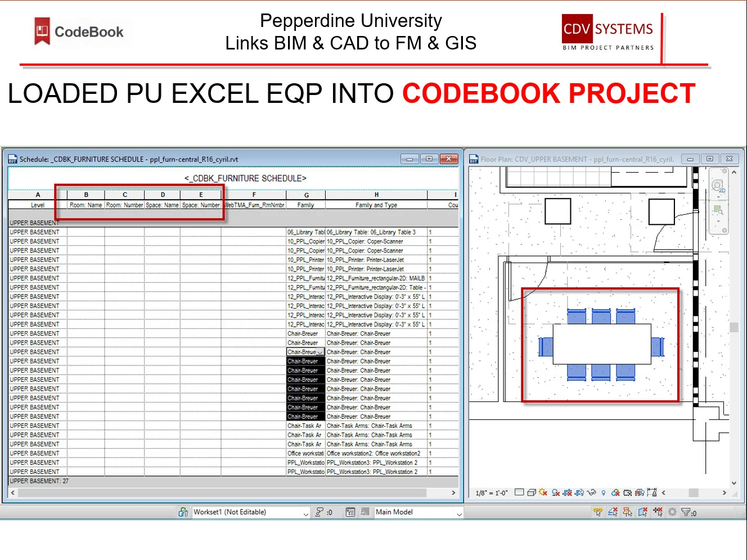Viewport: 747px width, 560px height.
Task: Click schedule scroll right arrow
Action: 453,493
